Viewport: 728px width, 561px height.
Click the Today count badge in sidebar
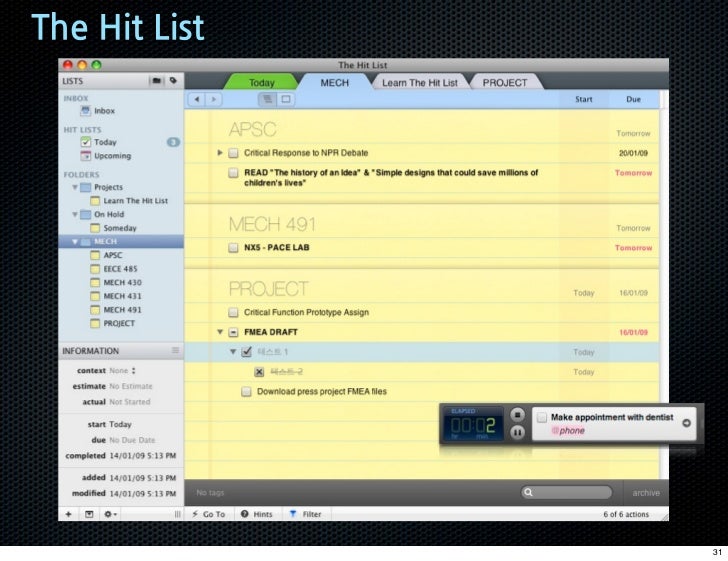point(173,142)
